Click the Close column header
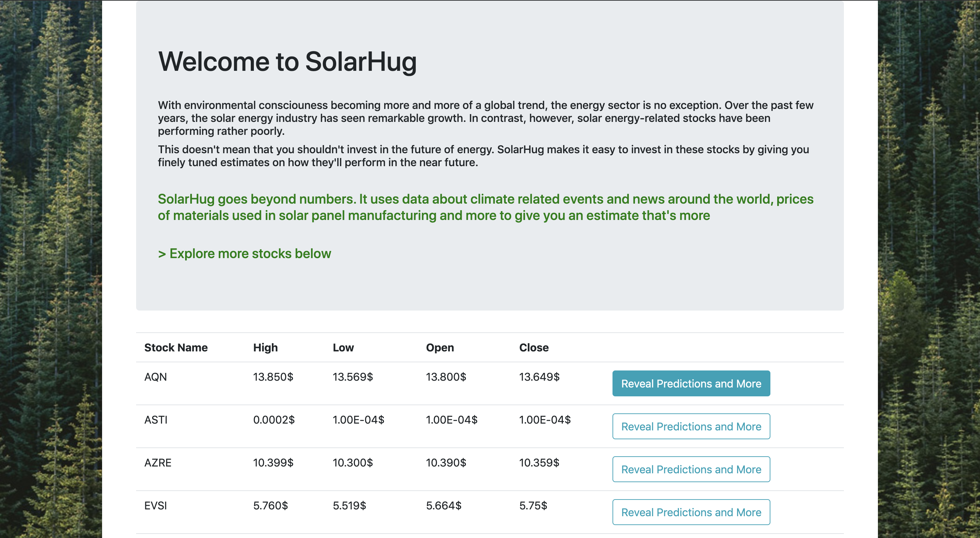The height and width of the screenshot is (538, 980). point(534,348)
